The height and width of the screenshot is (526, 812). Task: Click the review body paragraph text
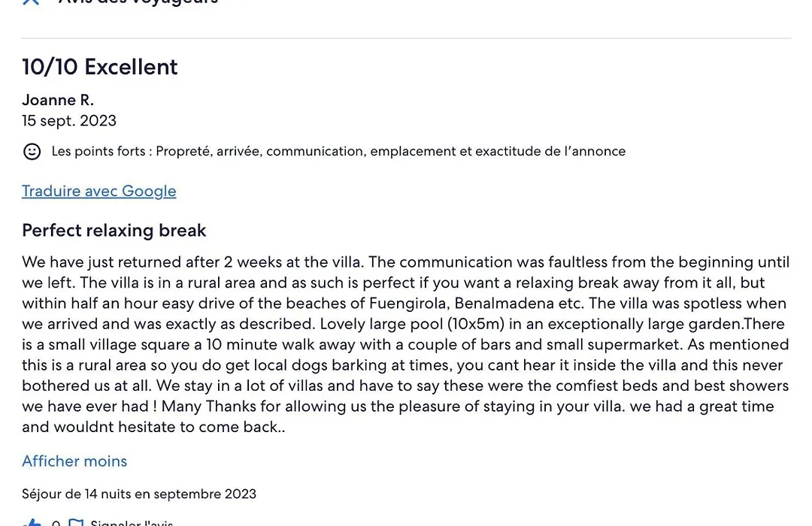(x=405, y=344)
